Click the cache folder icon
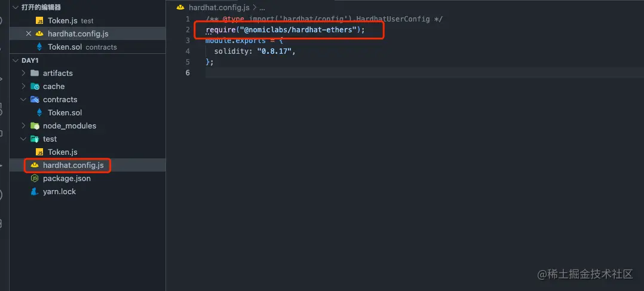Viewport: 644px width, 291px height. pos(35,86)
